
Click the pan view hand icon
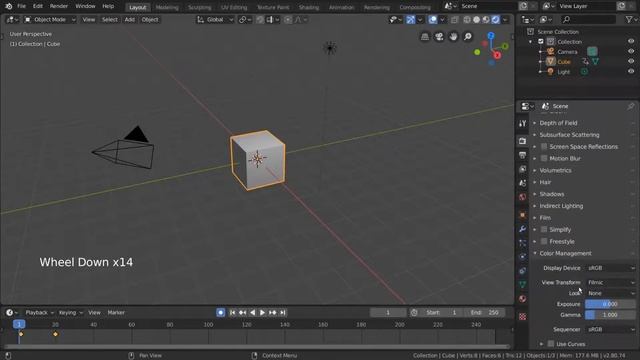pos(453,37)
